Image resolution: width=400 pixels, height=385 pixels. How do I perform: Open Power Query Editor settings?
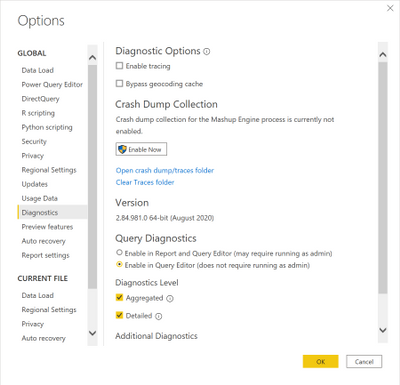coord(52,85)
